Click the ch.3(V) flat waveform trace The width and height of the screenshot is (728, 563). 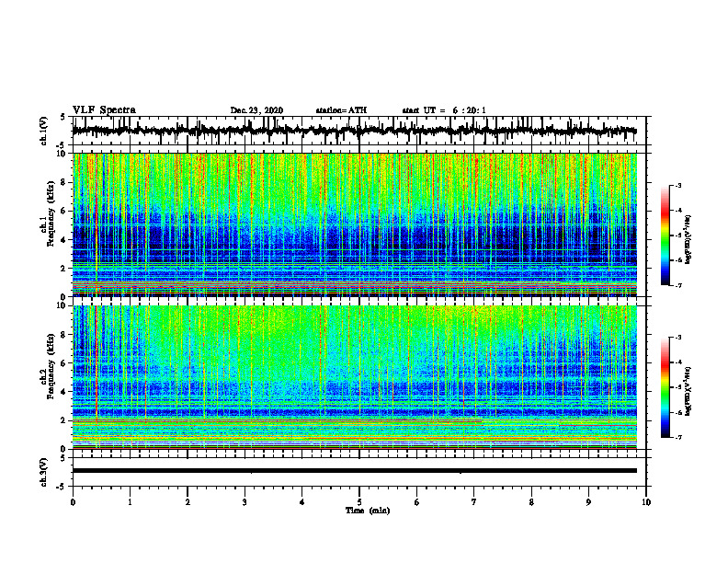coord(355,471)
